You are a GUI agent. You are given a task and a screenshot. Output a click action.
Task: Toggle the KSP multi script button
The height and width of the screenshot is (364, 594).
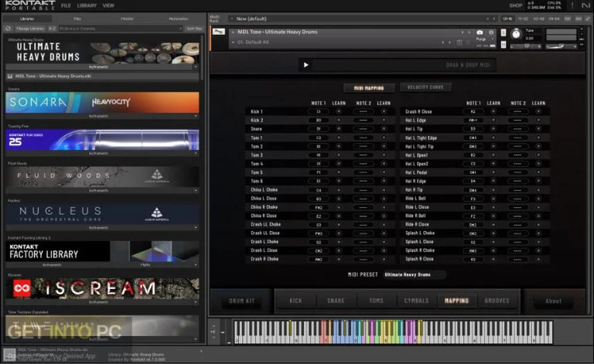coord(568,19)
